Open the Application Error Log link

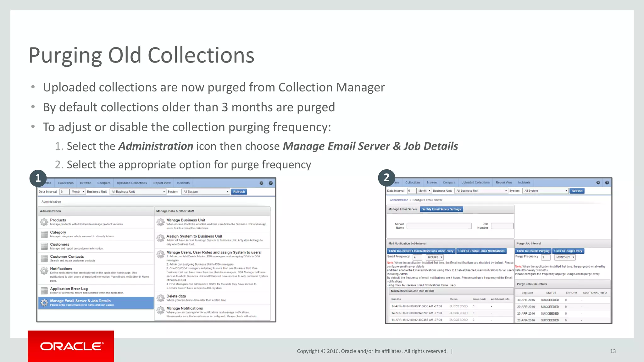point(69,289)
